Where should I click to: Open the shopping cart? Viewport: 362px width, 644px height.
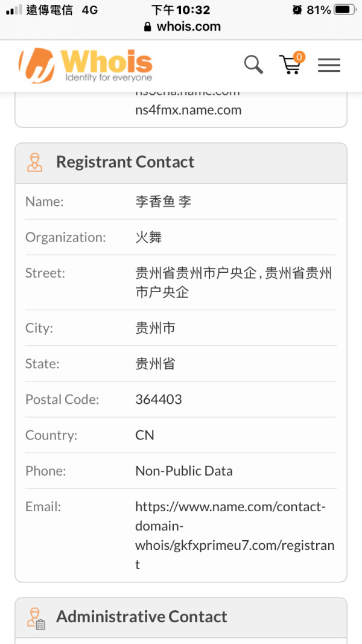(290, 65)
